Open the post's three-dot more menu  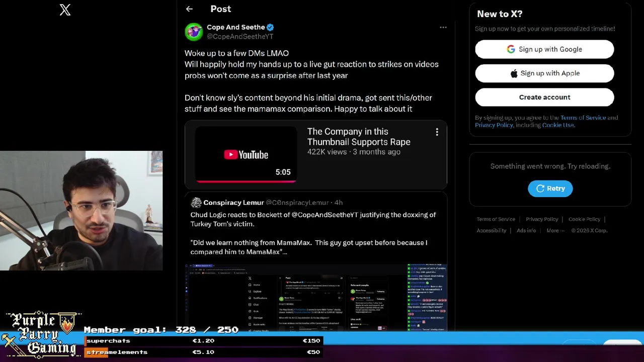443,27
